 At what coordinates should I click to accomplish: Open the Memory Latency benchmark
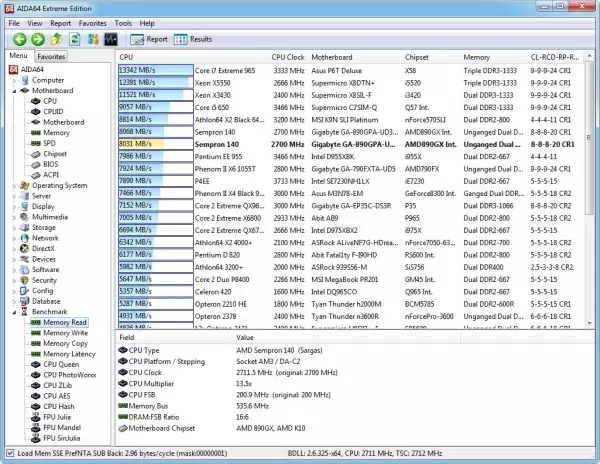click(63, 354)
